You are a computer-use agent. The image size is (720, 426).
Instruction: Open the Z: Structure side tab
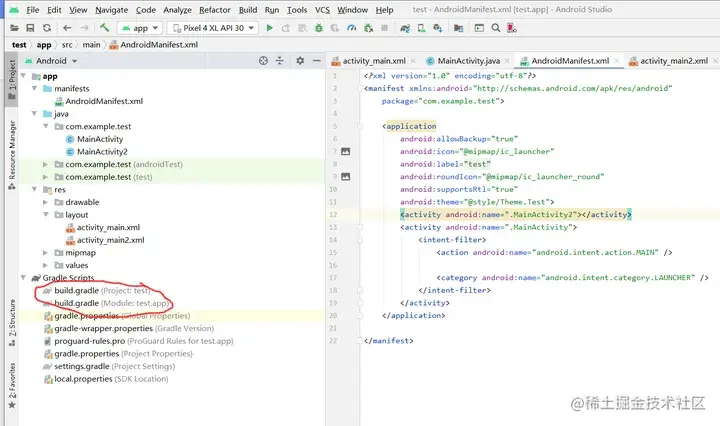(x=12, y=323)
